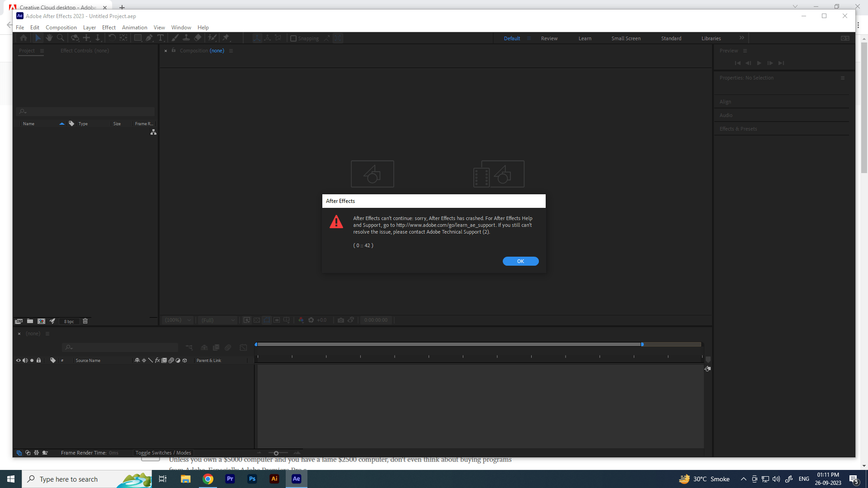Activate the Rotation tool
This screenshot has width=868, height=488.
click(x=112, y=38)
